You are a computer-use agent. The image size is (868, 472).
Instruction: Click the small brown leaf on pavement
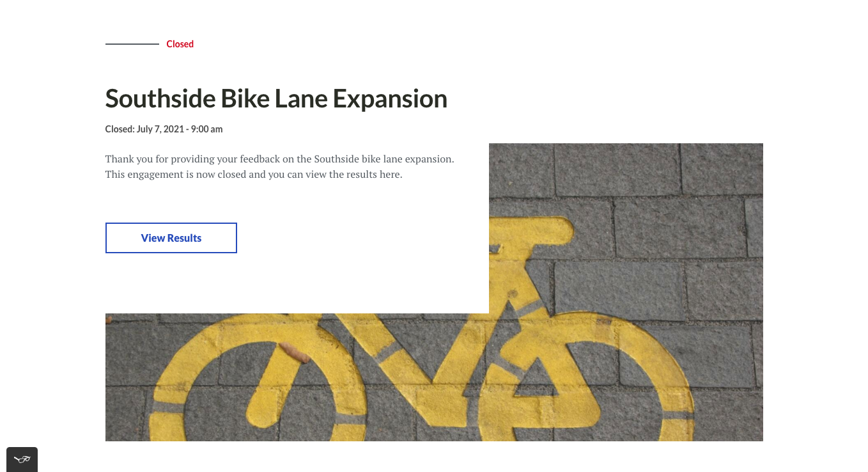tap(295, 352)
